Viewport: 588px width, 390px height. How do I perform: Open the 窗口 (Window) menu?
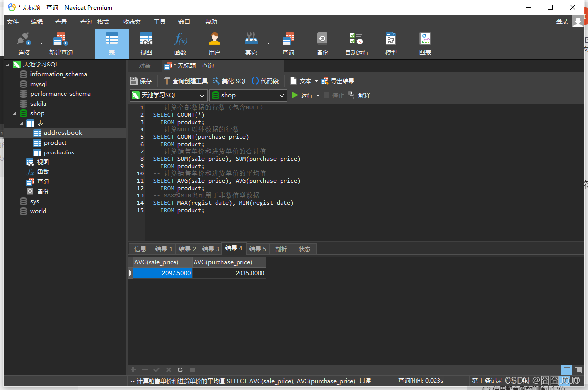pyautogui.click(x=184, y=22)
